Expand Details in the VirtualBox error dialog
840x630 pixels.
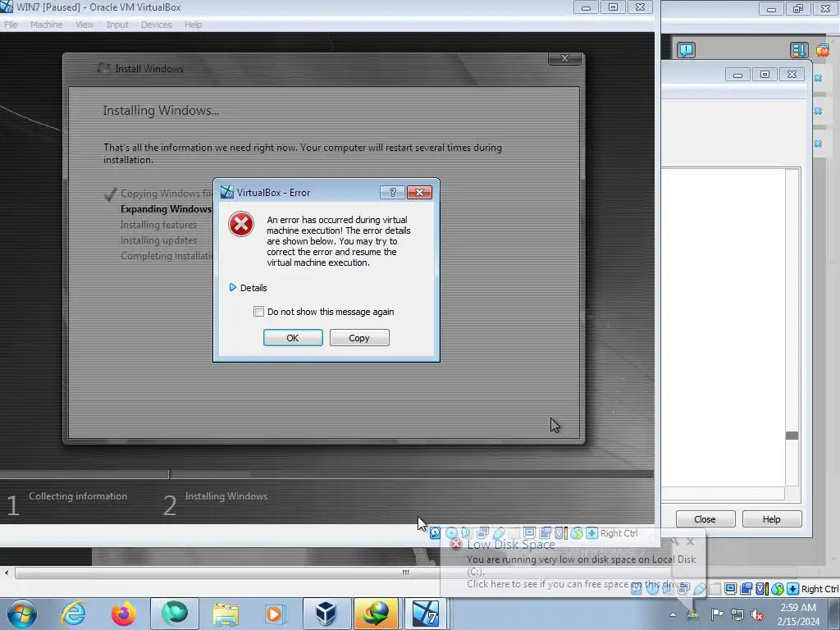(248, 288)
